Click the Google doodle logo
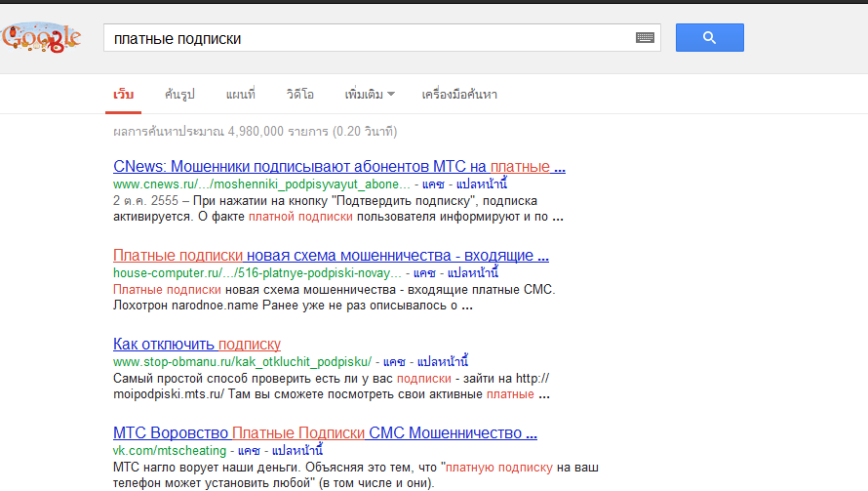The height and width of the screenshot is (491, 868). [41, 38]
